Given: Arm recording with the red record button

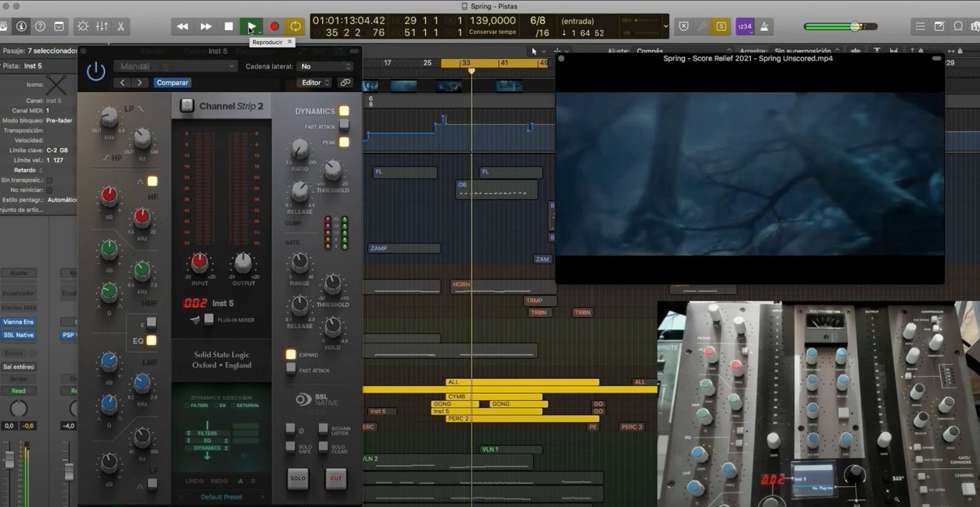Looking at the screenshot, I should pyautogui.click(x=273, y=26).
